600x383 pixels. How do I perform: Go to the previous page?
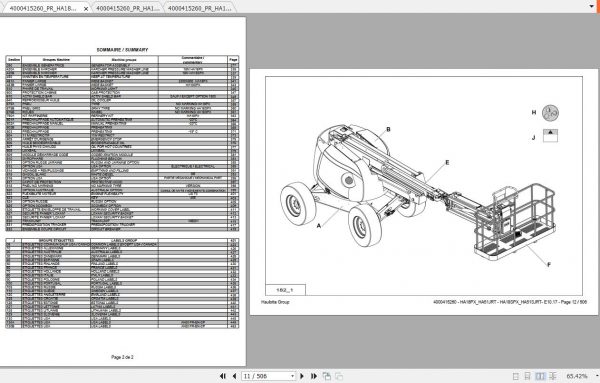234,376
